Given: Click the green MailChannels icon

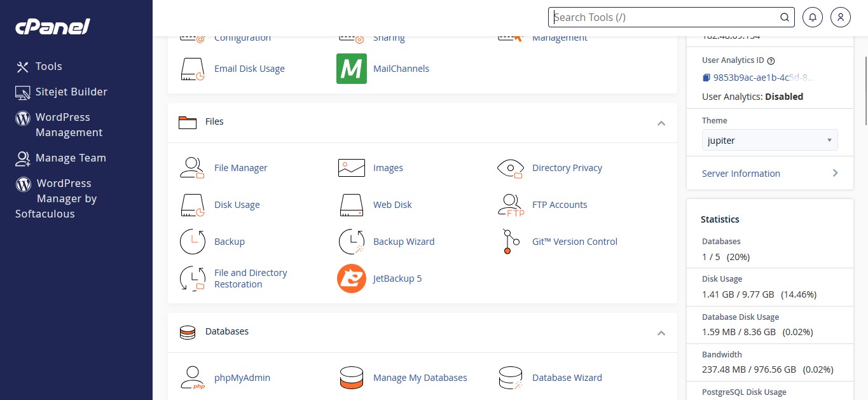Looking at the screenshot, I should pyautogui.click(x=352, y=69).
